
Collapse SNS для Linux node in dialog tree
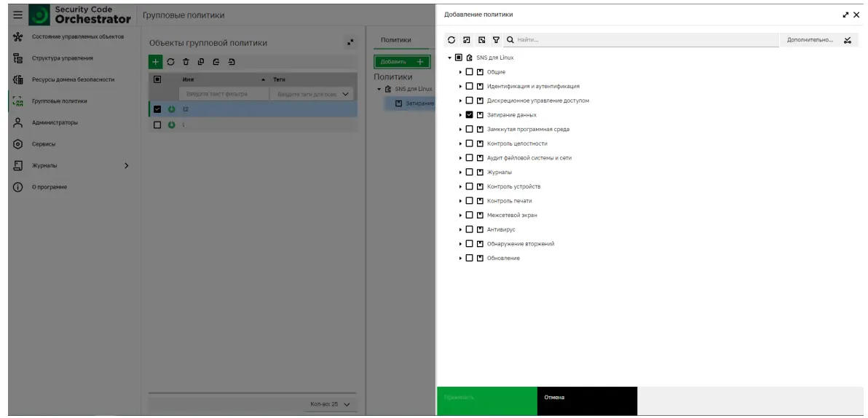point(450,58)
